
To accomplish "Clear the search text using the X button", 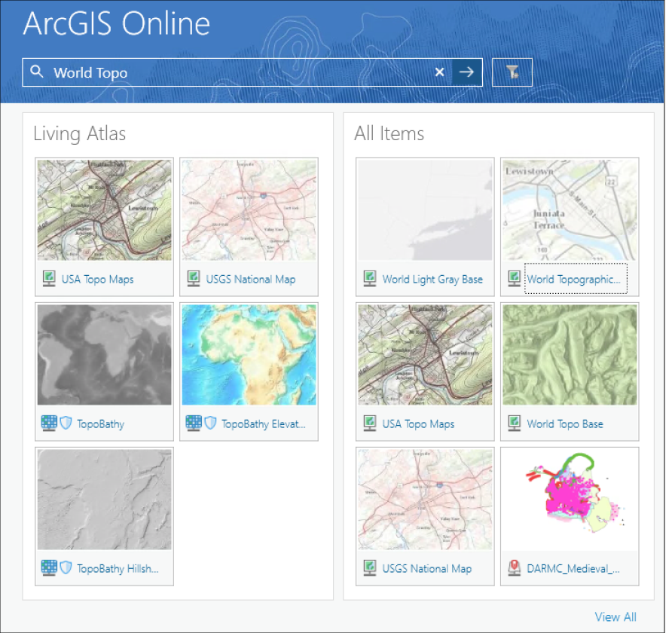I will click(x=439, y=72).
